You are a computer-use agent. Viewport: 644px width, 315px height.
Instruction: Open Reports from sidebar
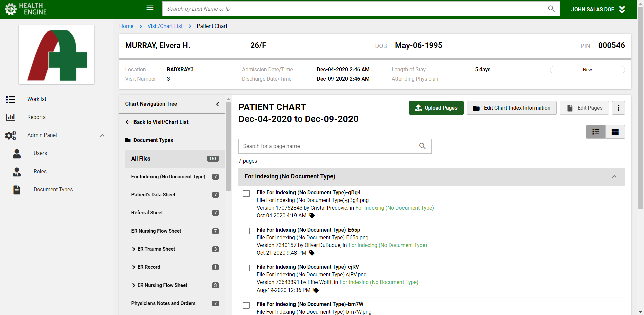pos(36,117)
